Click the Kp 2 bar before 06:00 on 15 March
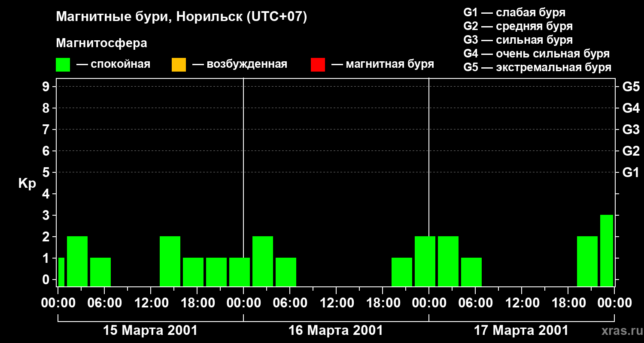 [77, 261]
